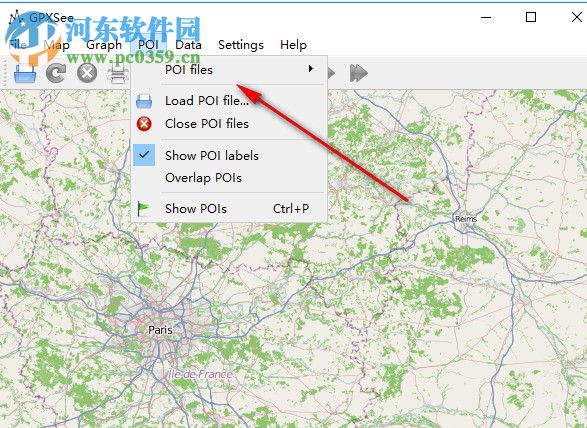Click the green flag Show POIs icon
587x428 pixels.
(x=143, y=209)
